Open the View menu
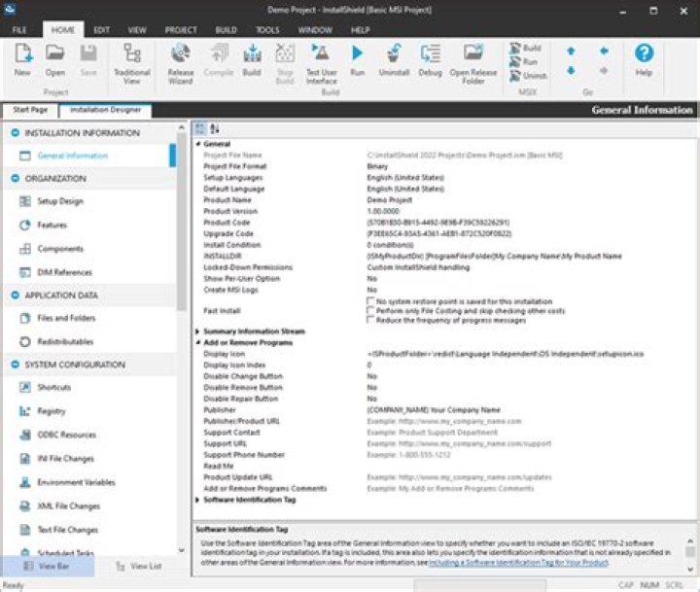 tap(137, 30)
